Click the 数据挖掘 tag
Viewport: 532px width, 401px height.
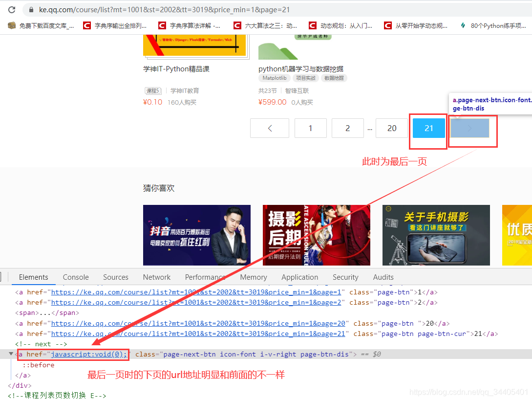tap(334, 78)
